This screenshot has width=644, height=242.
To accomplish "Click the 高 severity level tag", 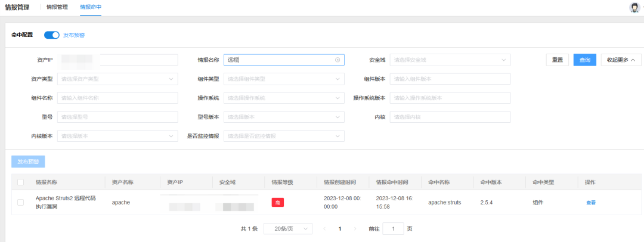I will (x=277, y=203).
